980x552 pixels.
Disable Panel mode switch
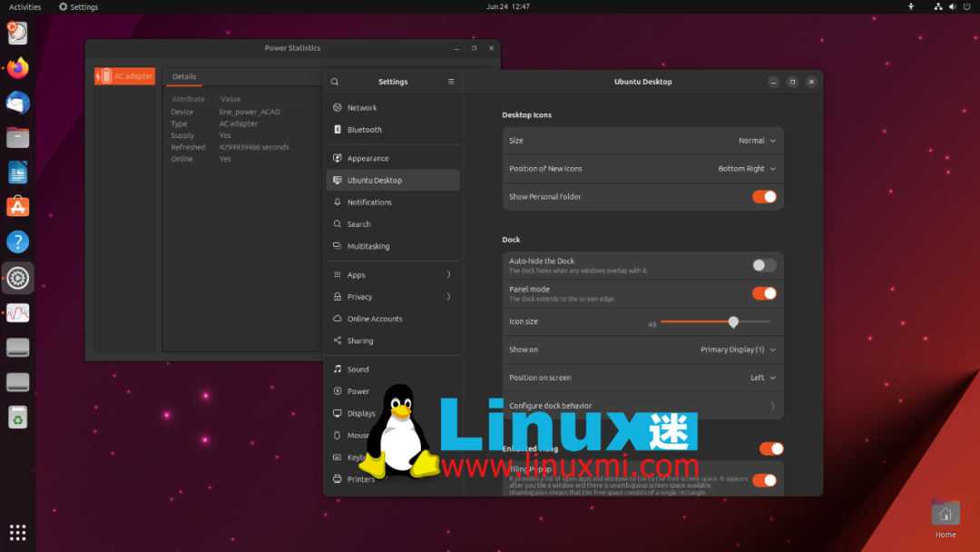tap(764, 293)
